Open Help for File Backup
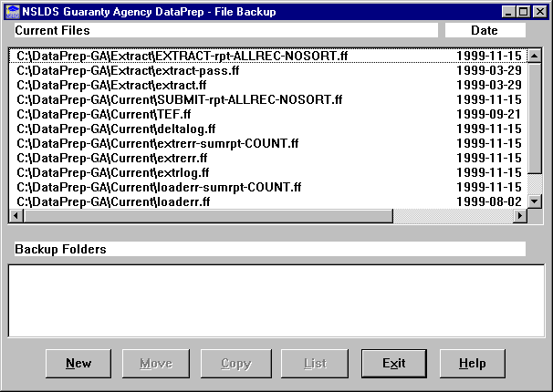553x392 pixels. coord(472,363)
